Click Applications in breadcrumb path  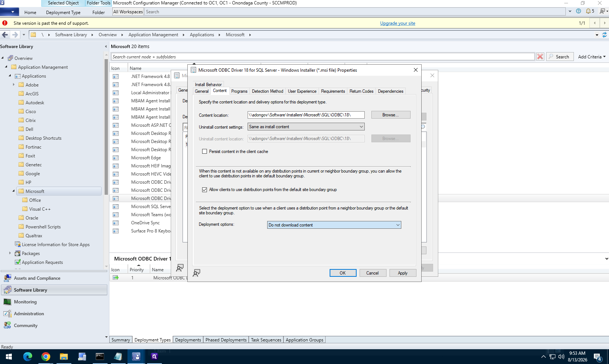click(202, 35)
